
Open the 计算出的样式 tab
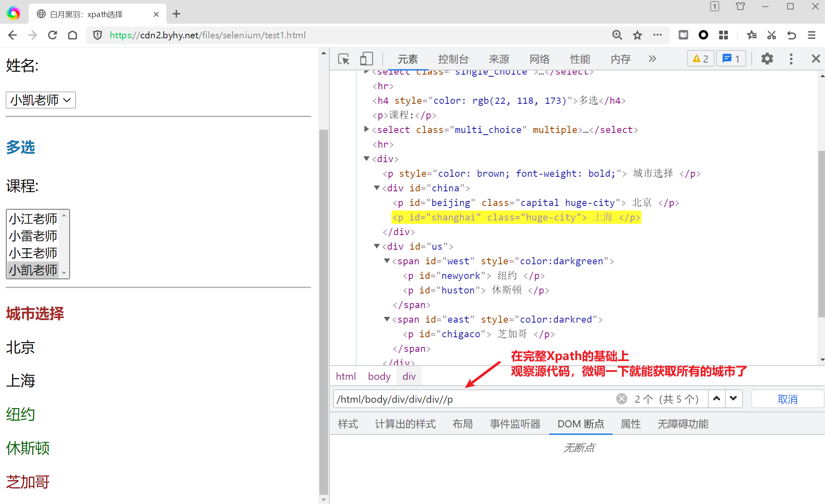coord(405,424)
